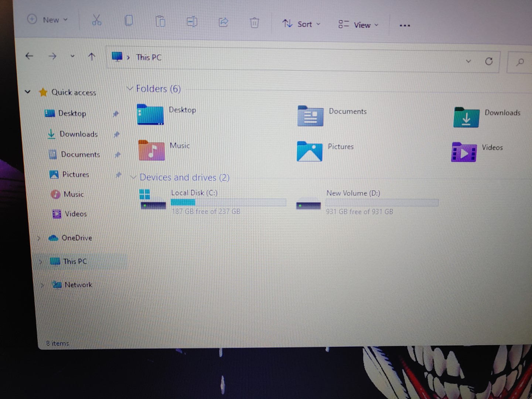This screenshot has height=399, width=532.
Task: Open the three-dot See more menu
Action: tap(405, 25)
